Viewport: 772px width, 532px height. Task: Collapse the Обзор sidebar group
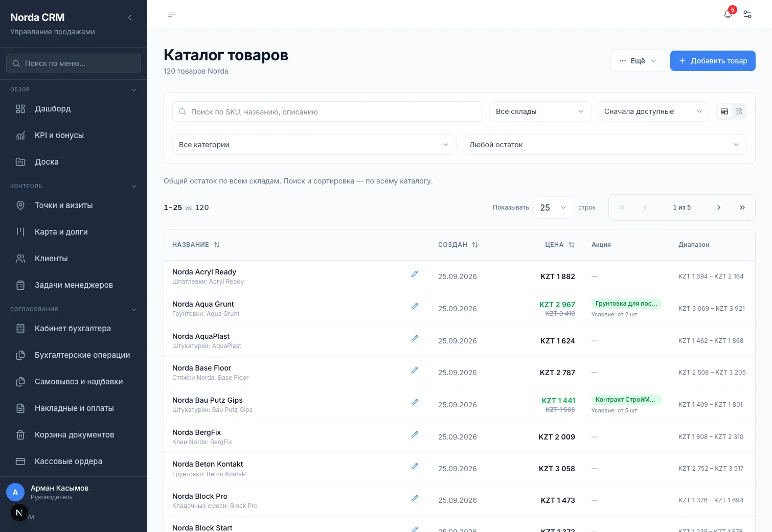pyautogui.click(x=134, y=90)
